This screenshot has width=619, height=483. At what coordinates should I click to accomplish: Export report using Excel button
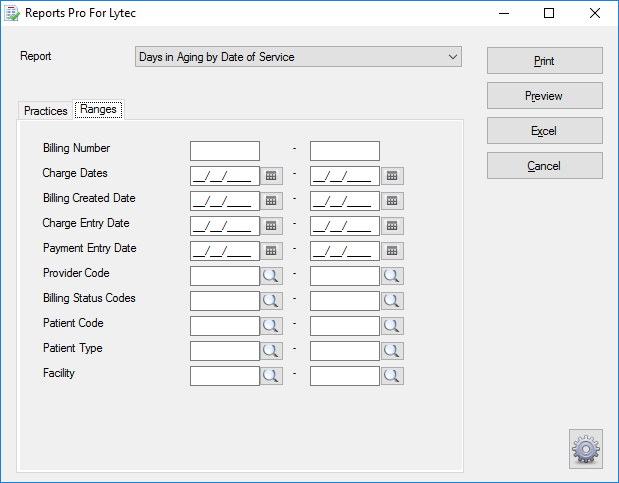544,131
